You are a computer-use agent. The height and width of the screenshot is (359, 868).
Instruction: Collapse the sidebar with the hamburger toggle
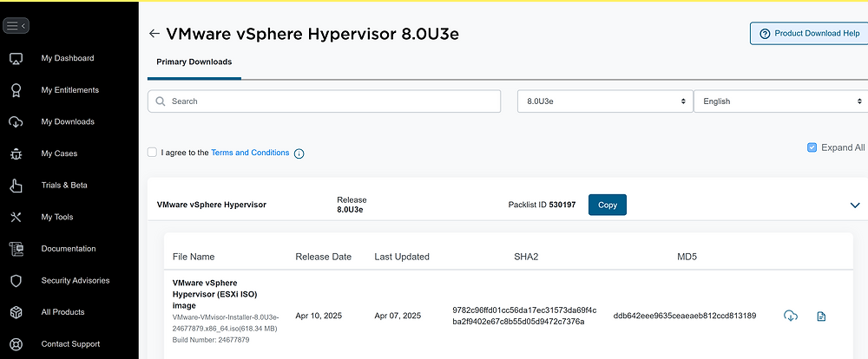coord(16,25)
